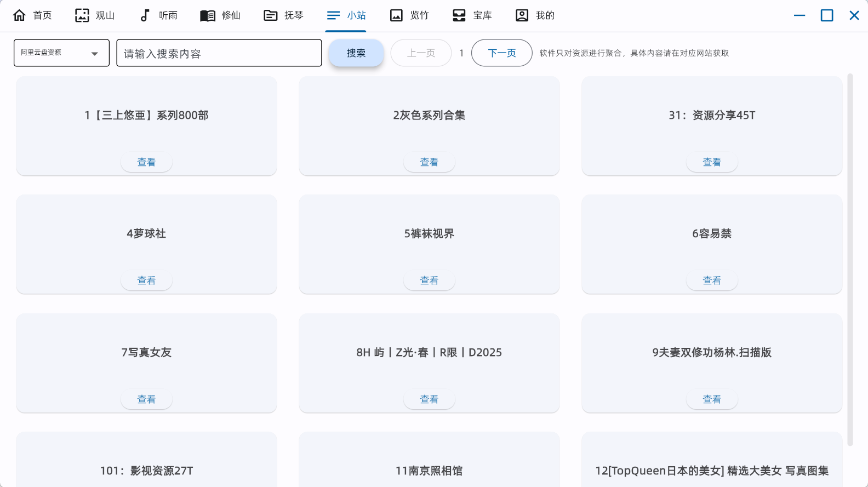The image size is (868, 487).
Task: Click the dropdown arrow of the source selector
Action: coord(94,54)
